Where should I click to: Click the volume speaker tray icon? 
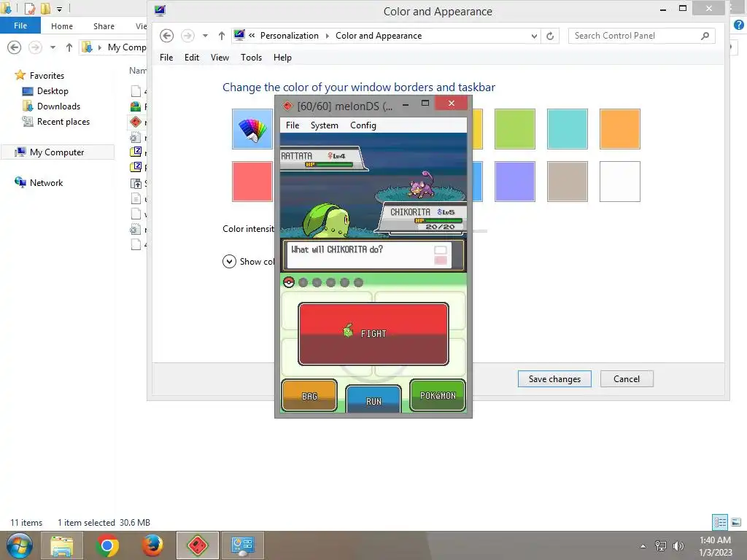(x=678, y=546)
